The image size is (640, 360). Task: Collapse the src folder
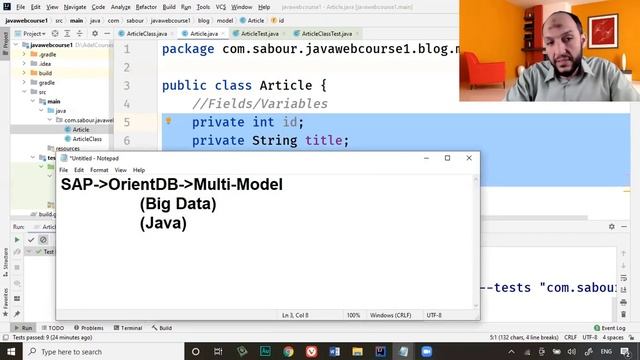point(24,92)
